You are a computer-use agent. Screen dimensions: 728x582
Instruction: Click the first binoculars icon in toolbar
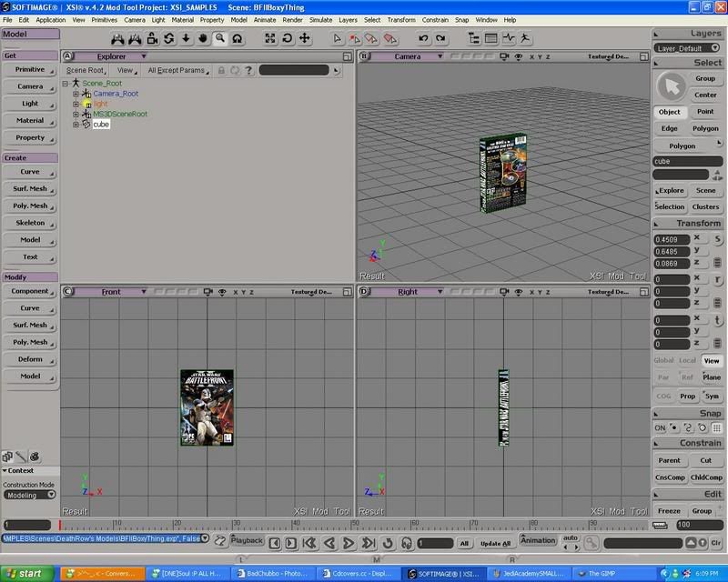click(x=117, y=38)
